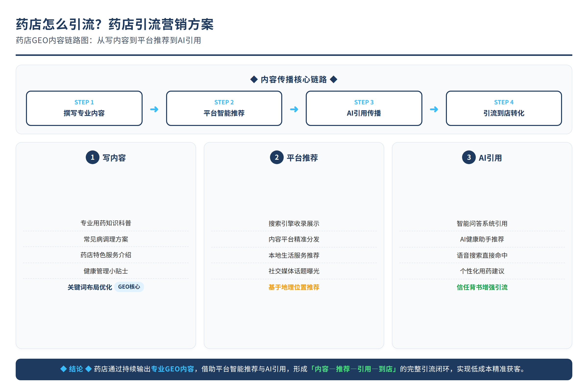This screenshot has height=392, width=588.
Task: Click the 结论 label in the footer banner
Action: point(76,369)
